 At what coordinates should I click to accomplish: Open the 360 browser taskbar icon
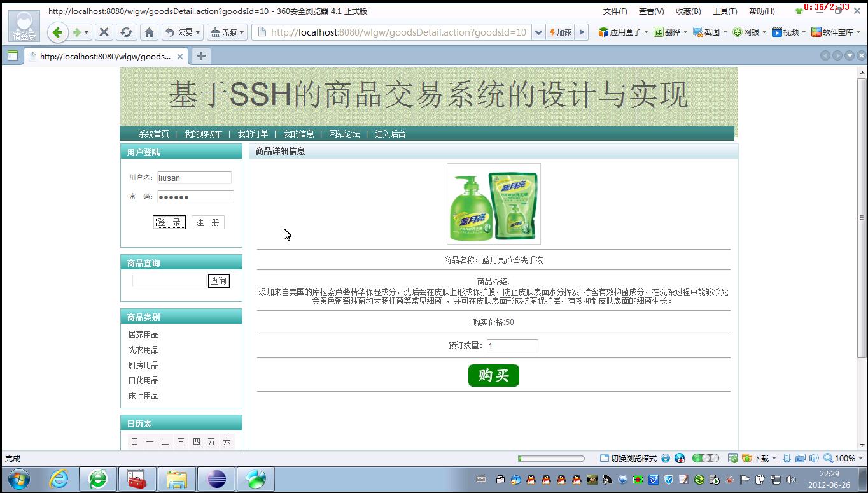point(98,479)
